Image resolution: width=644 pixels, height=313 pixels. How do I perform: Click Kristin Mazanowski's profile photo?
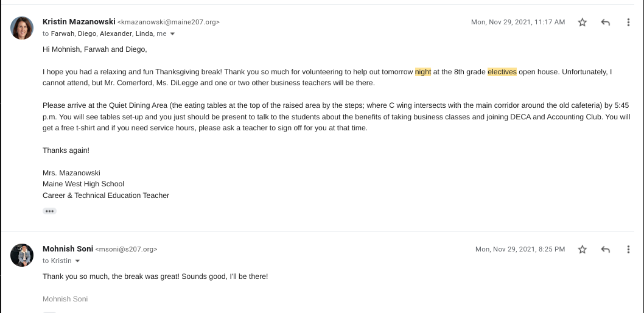tap(22, 28)
